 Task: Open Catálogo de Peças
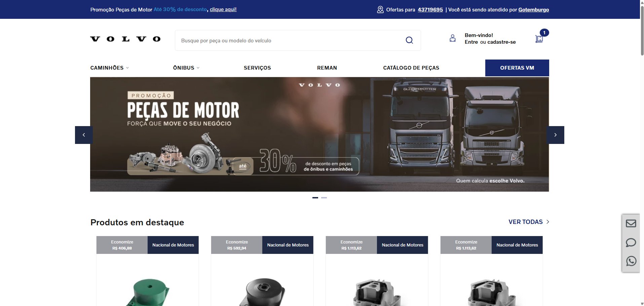411,68
